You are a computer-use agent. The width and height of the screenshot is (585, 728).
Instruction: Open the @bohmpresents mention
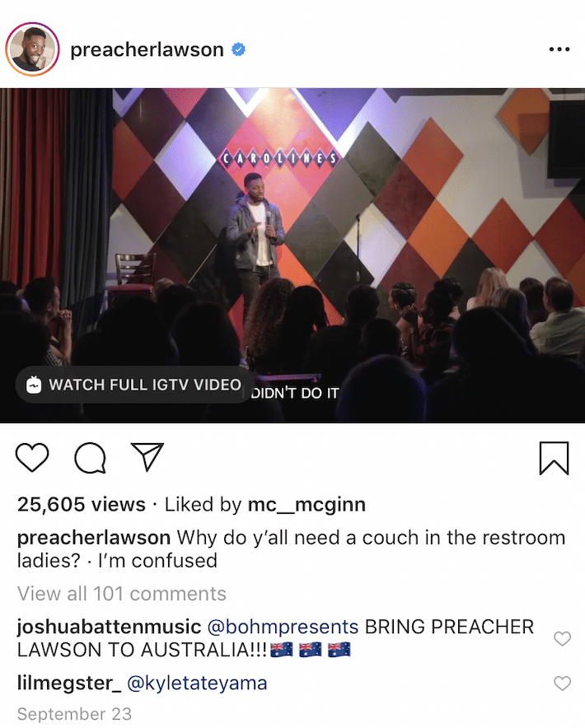point(283,627)
